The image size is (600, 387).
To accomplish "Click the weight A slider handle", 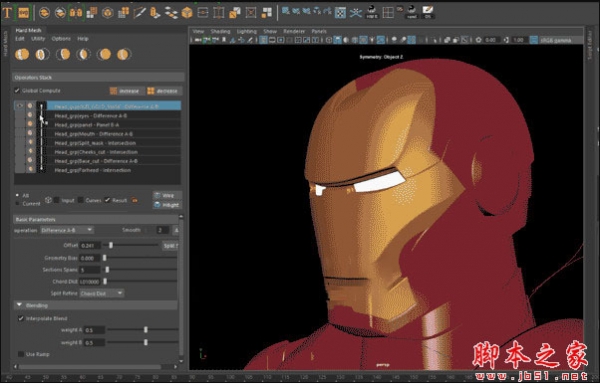I will (x=145, y=330).
